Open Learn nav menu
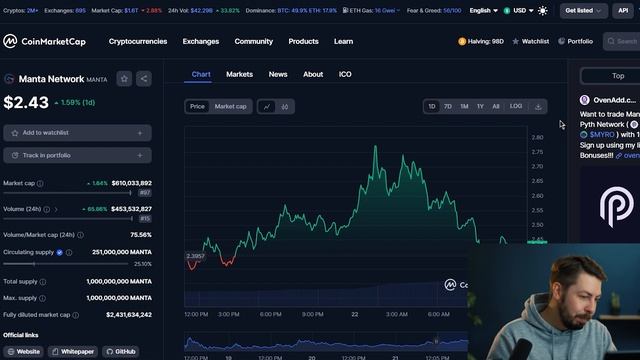 pos(343,41)
